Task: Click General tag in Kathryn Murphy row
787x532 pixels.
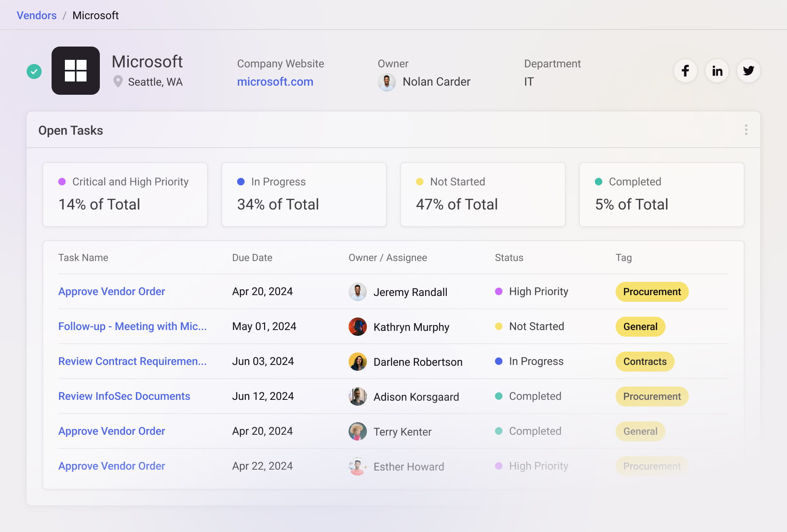Action: [640, 327]
